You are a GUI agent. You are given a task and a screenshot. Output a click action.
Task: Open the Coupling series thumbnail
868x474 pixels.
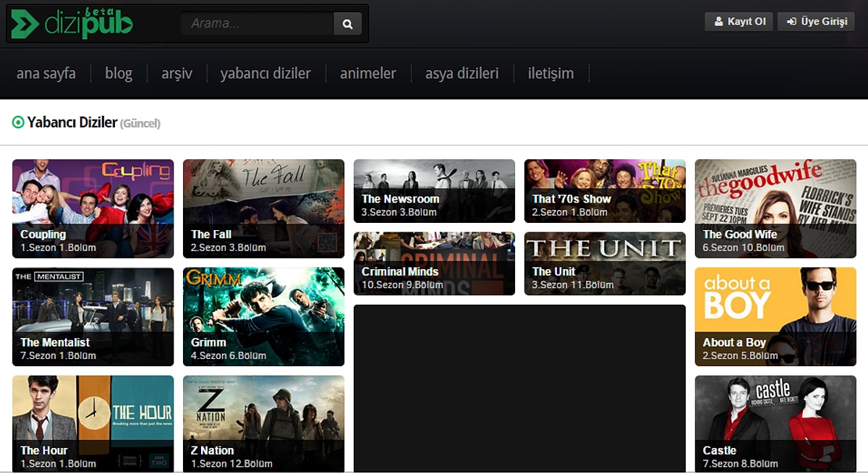pyautogui.click(x=93, y=208)
